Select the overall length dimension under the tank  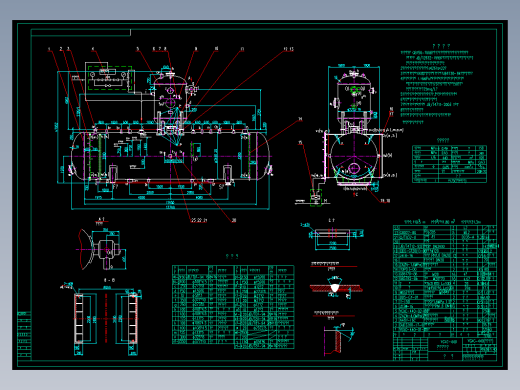pyautogui.click(x=170, y=208)
